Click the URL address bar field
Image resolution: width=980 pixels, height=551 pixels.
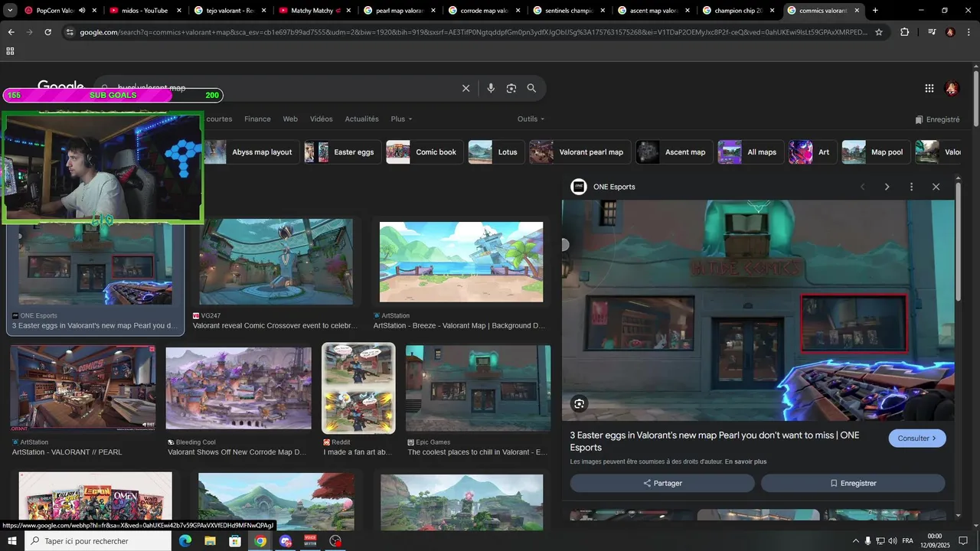tap(473, 32)
